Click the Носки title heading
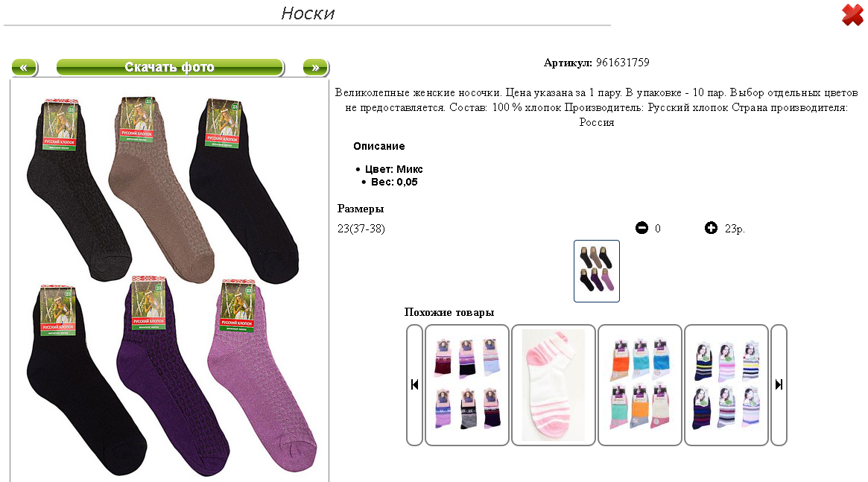The width and height of the screenshot is (868, 482). click(308, 13)
